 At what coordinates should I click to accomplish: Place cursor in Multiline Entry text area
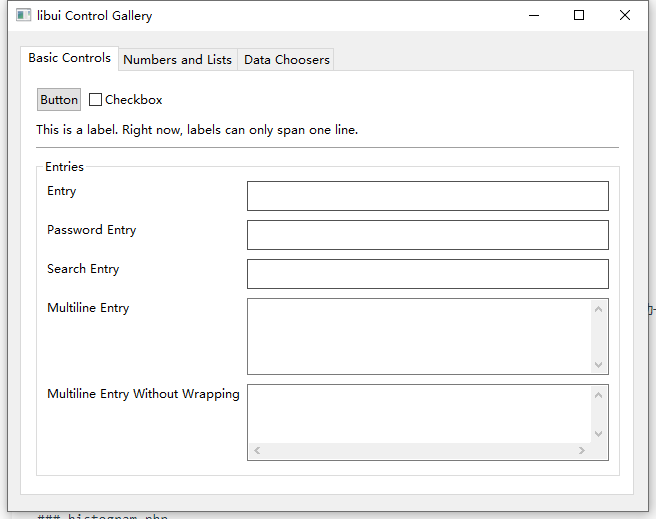pos(419,336)
